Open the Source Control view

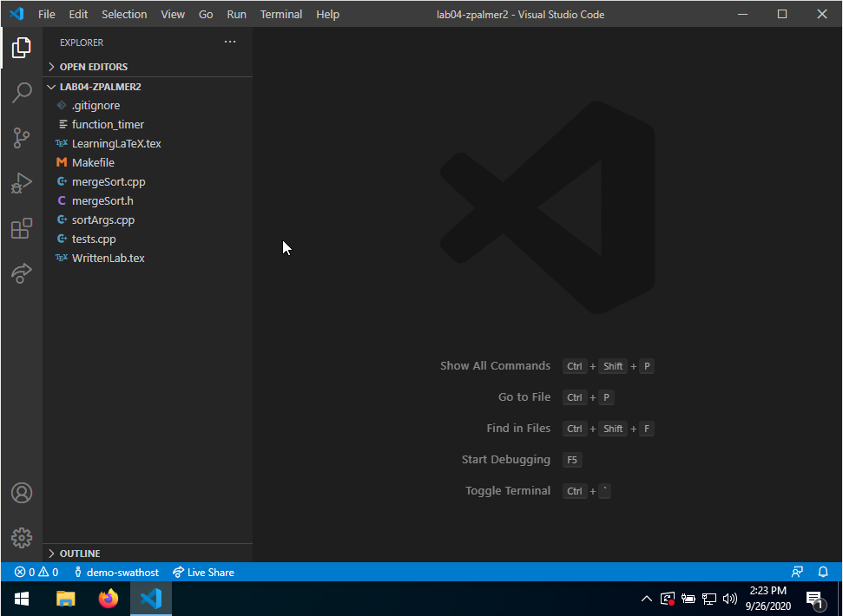(x=21, y=138)
